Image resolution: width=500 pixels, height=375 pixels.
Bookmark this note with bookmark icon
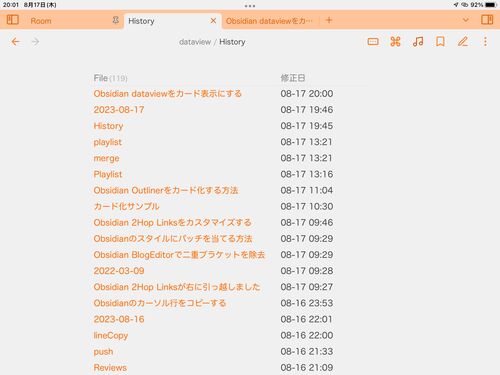point(440,42)
